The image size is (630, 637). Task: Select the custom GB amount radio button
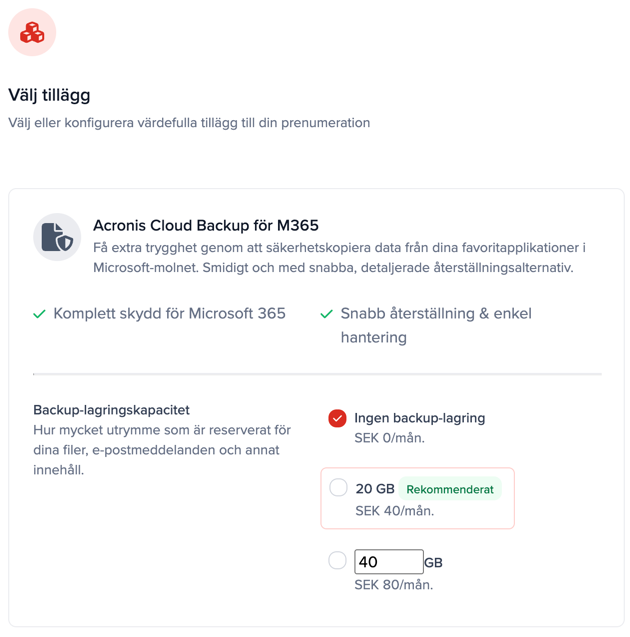click(338, 561)
